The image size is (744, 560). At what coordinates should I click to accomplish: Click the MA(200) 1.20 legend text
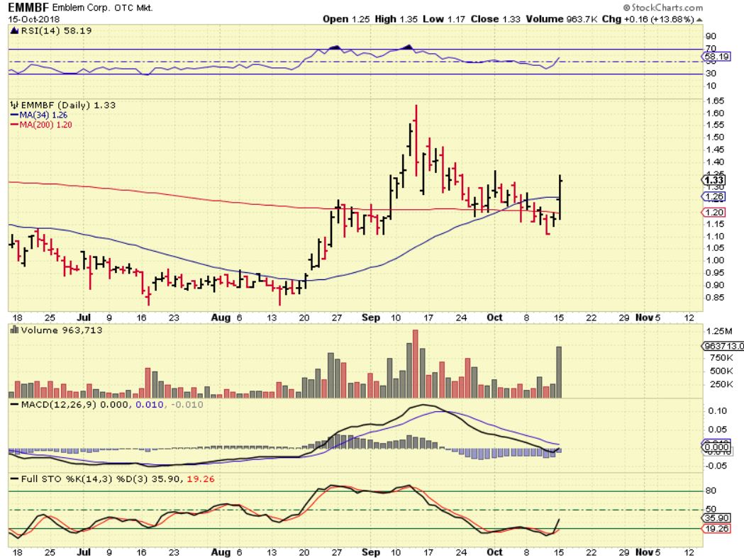click(x=45, y=125)
